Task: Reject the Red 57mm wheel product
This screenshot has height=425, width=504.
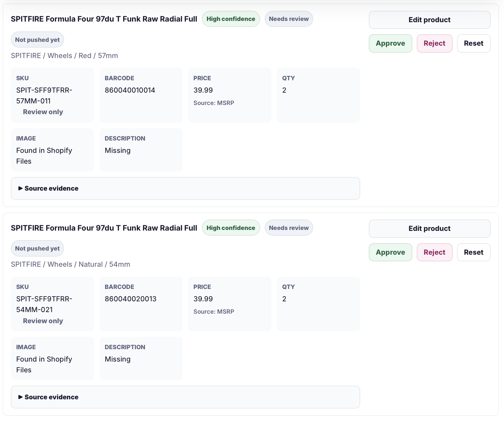Action: click(434, 43)
